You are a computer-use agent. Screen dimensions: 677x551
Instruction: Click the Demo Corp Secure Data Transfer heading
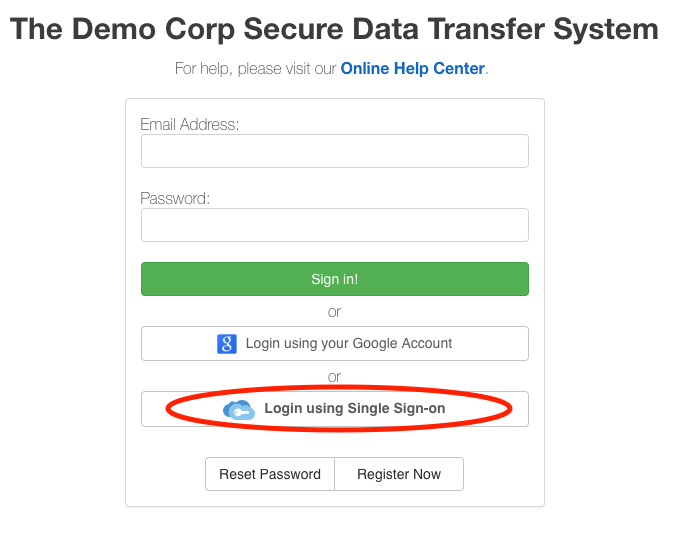pos(334,29)
